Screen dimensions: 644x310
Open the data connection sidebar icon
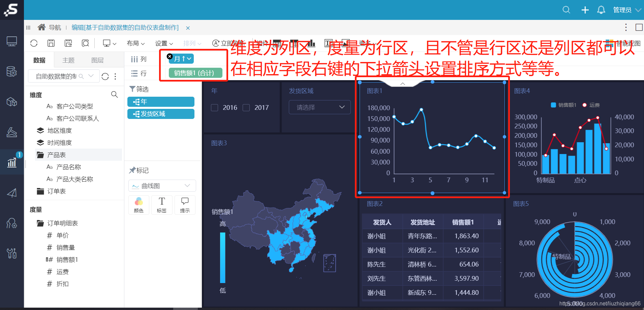(12, 71)
